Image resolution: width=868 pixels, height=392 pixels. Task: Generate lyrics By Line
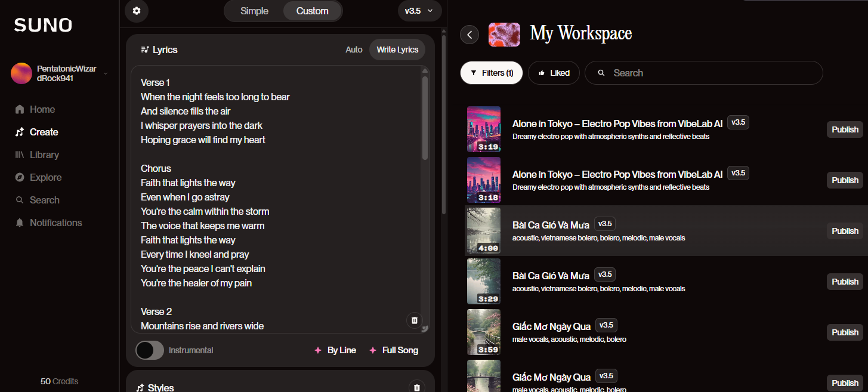tap(335, 350)
